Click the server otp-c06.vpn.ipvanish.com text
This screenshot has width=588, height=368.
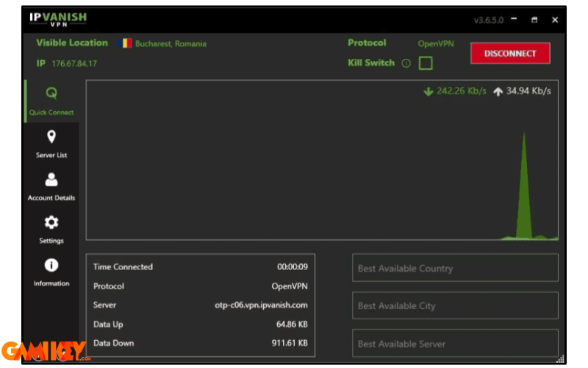pos(261,305)
